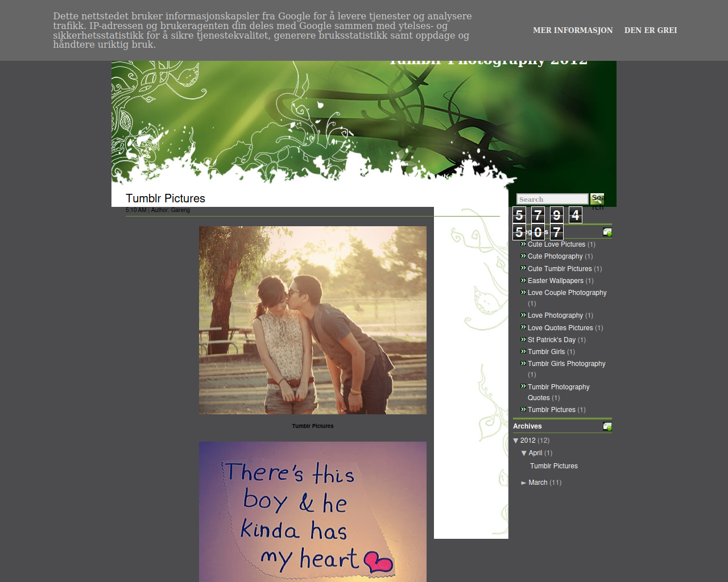This screenshot has height=582, width=728.
Task: Click the visitor counter digits
Action: point(547,223)
